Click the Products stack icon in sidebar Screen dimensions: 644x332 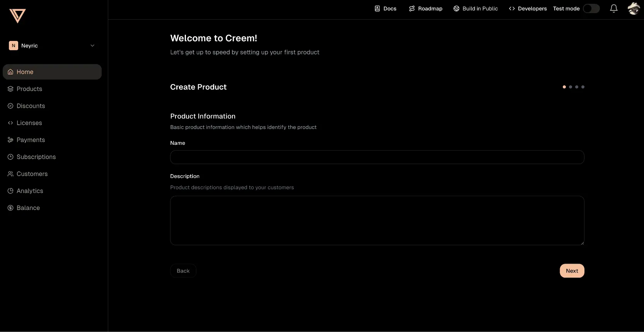(x=10, y=89)
